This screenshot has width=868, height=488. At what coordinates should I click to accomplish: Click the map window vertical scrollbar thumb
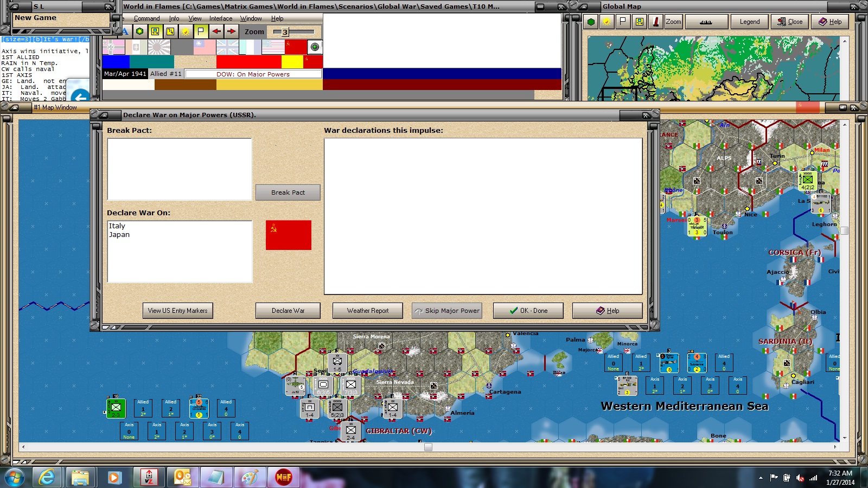844,230
